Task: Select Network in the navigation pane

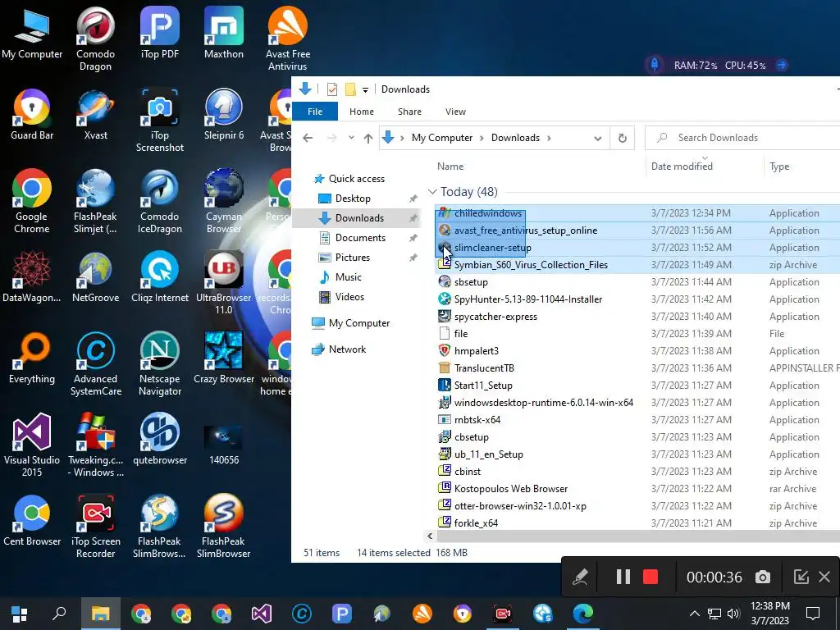Action: 347,349
